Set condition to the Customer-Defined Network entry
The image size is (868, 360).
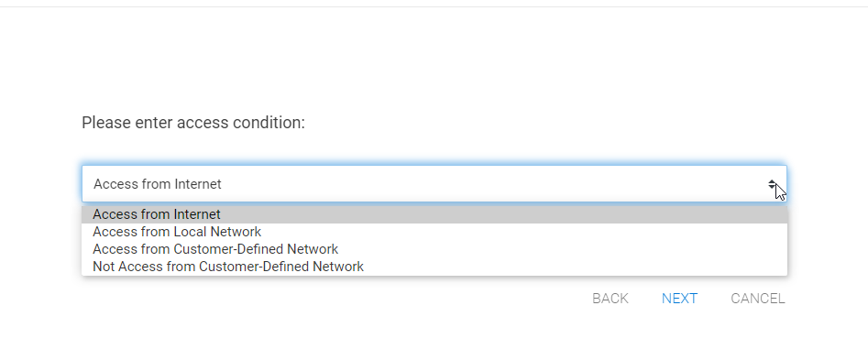coord(434,249)
